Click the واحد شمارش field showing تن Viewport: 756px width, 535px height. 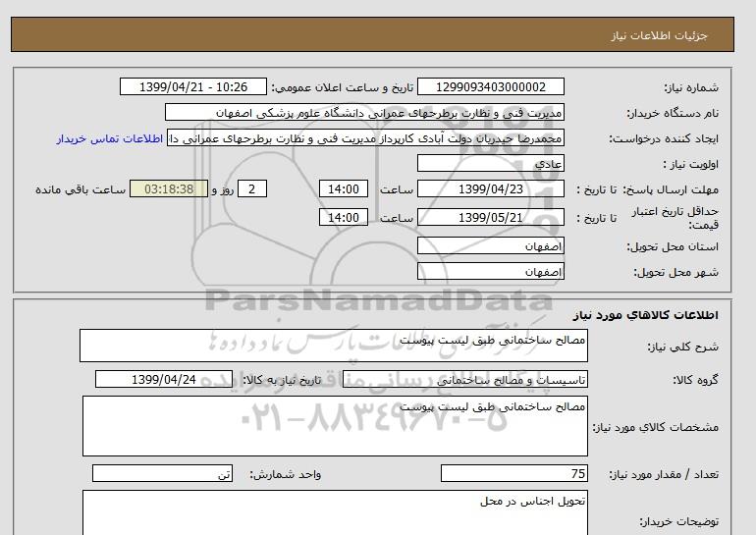(162, 473)
